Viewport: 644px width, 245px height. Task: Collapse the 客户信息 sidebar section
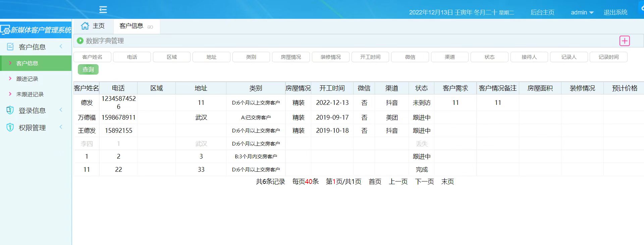[61, 46]
